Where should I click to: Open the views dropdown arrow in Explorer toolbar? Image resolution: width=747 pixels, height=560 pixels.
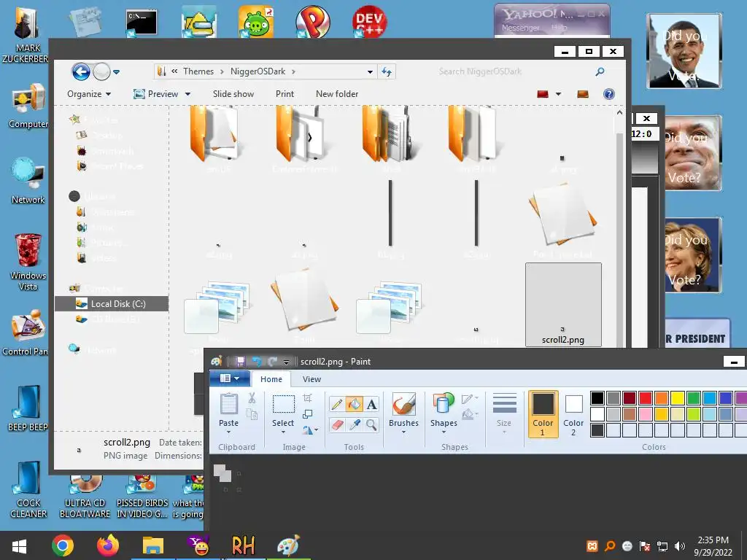point(558,94)
